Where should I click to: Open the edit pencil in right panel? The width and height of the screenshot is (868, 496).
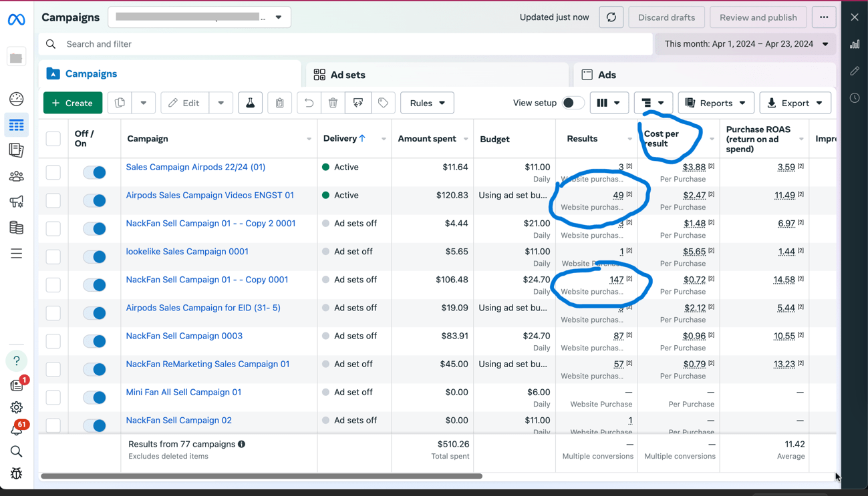(x=855, y=71)
